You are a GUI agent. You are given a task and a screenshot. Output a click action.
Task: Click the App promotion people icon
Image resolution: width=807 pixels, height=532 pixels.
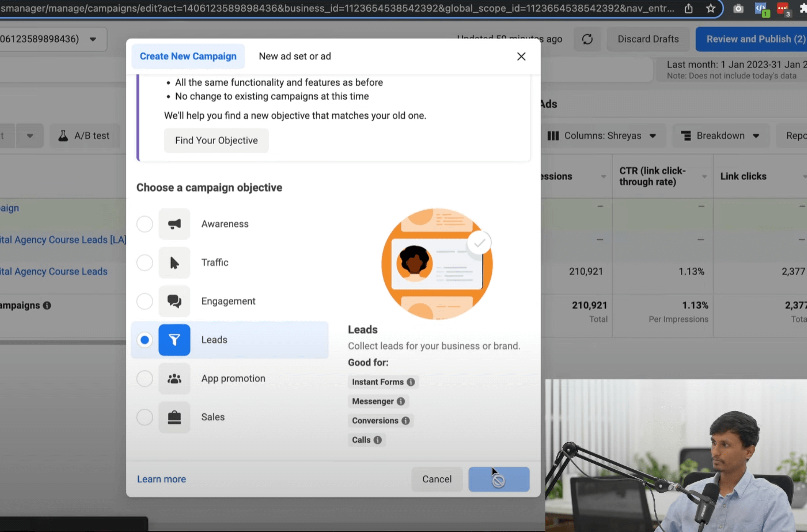click(174, 379)
